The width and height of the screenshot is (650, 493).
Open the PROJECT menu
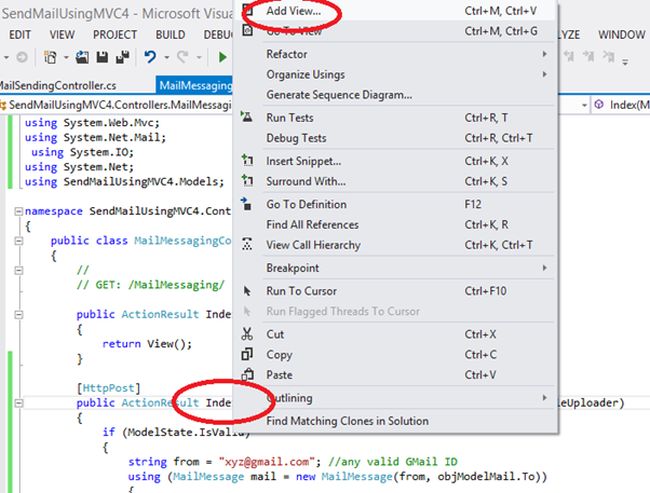pyautogui.click(x=115, y=35)
